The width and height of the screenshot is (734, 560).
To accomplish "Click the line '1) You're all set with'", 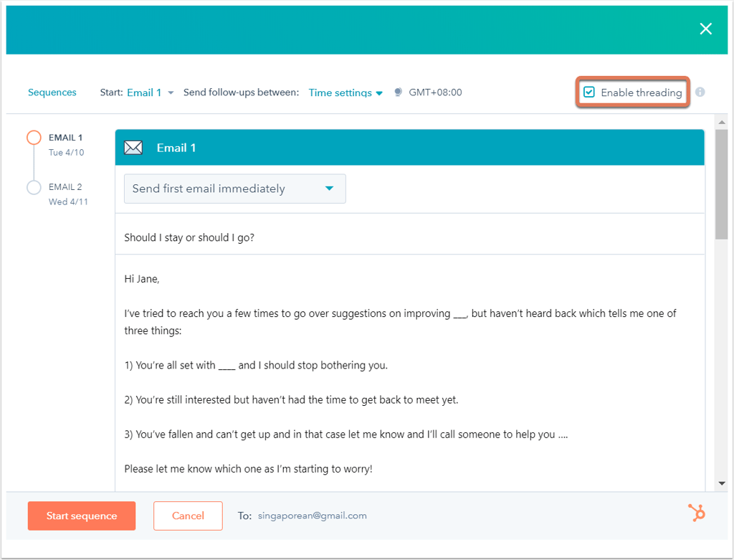I will [256, 365].
